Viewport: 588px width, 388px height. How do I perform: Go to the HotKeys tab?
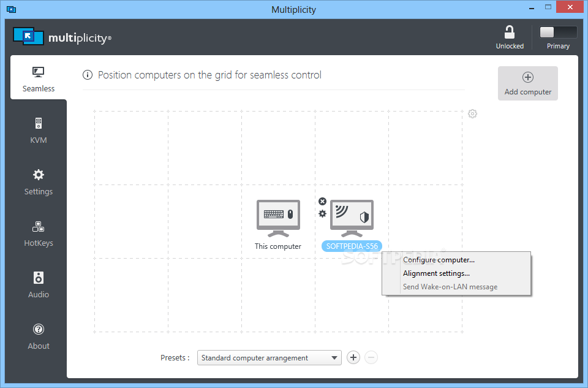tap(38, 234)
